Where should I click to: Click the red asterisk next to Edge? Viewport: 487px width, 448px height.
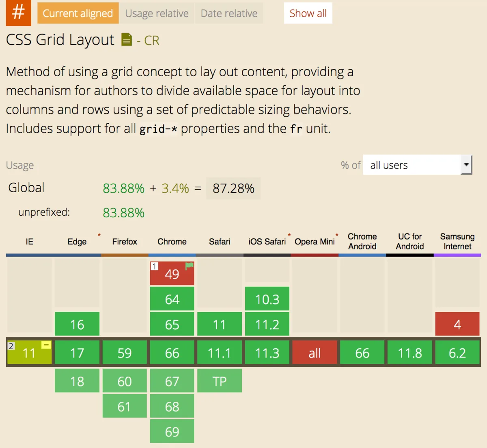pyautogui.click(x=99, y=235)
